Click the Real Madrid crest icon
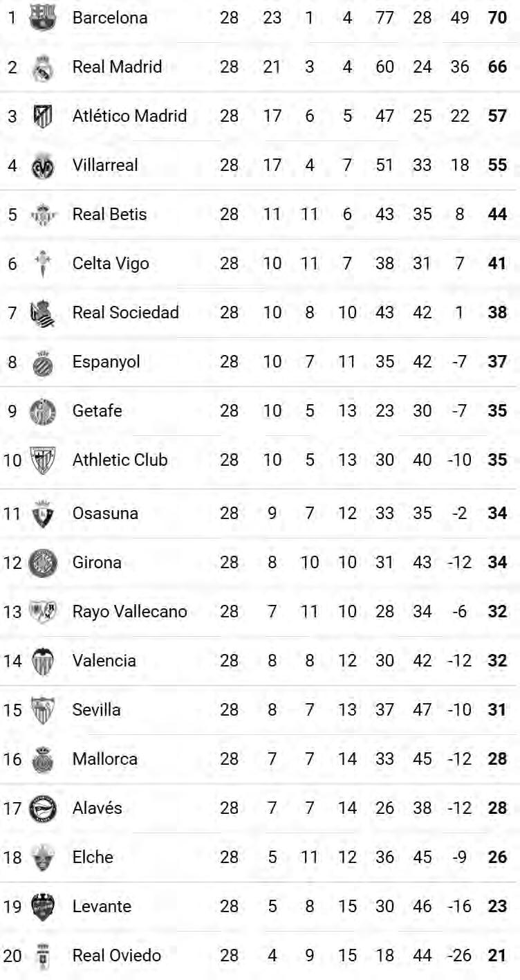Viewport: 520px width, 980px height. (42, 67)
